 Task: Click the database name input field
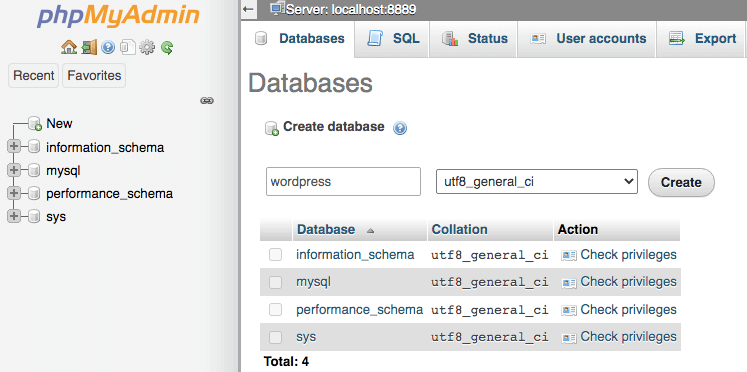click(343, 181)
